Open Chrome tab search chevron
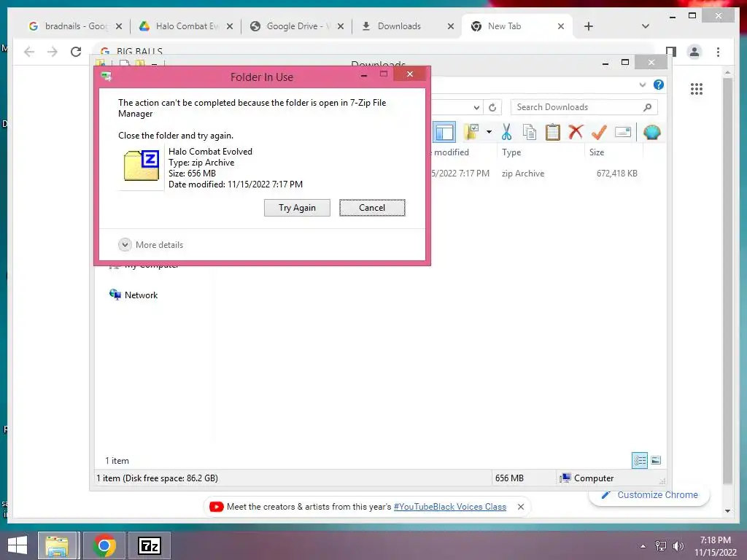Viewport: 747px width, 560px height. pyautogui.click(x=646, y=26)
